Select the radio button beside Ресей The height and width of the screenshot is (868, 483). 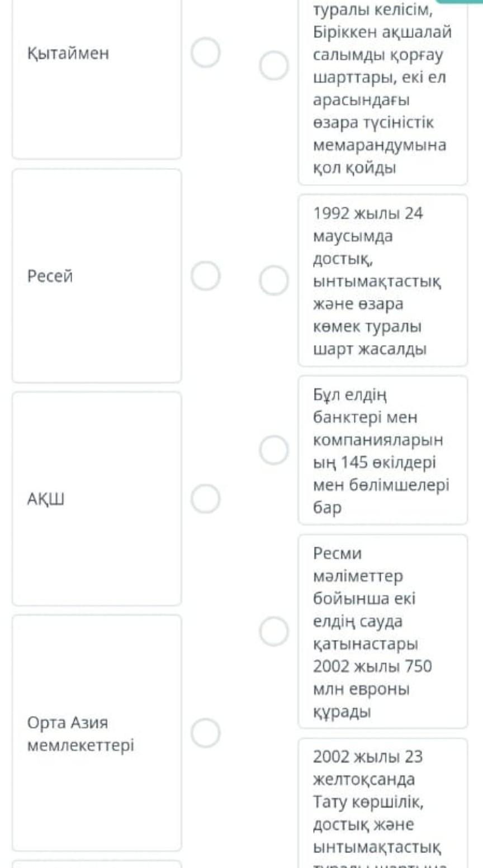(206, 276)
